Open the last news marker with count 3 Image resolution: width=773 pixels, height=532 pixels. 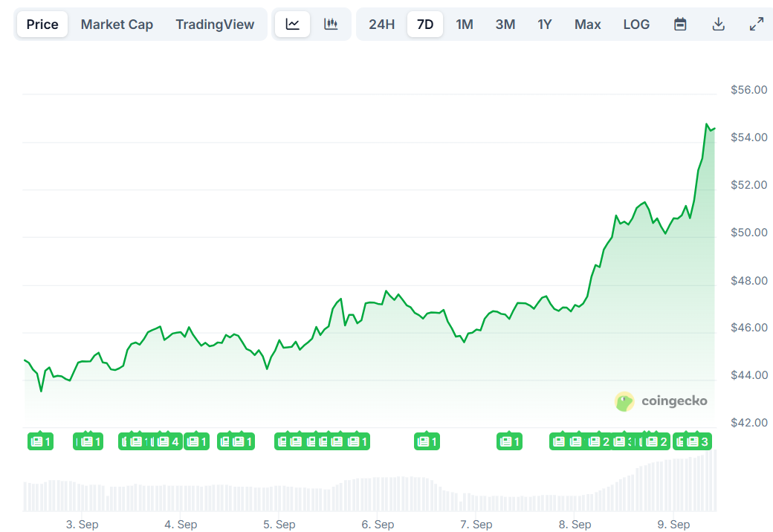[x=699, y=441]
